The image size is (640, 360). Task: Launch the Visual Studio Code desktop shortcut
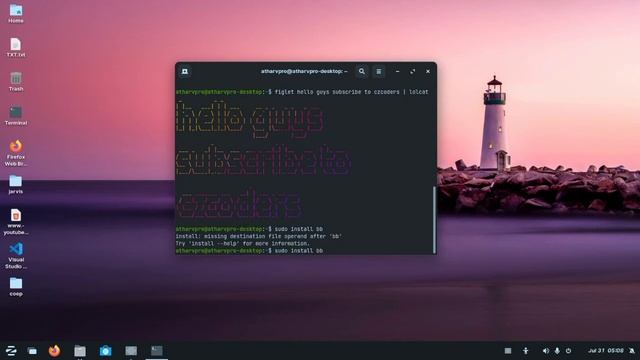(16, 256)
